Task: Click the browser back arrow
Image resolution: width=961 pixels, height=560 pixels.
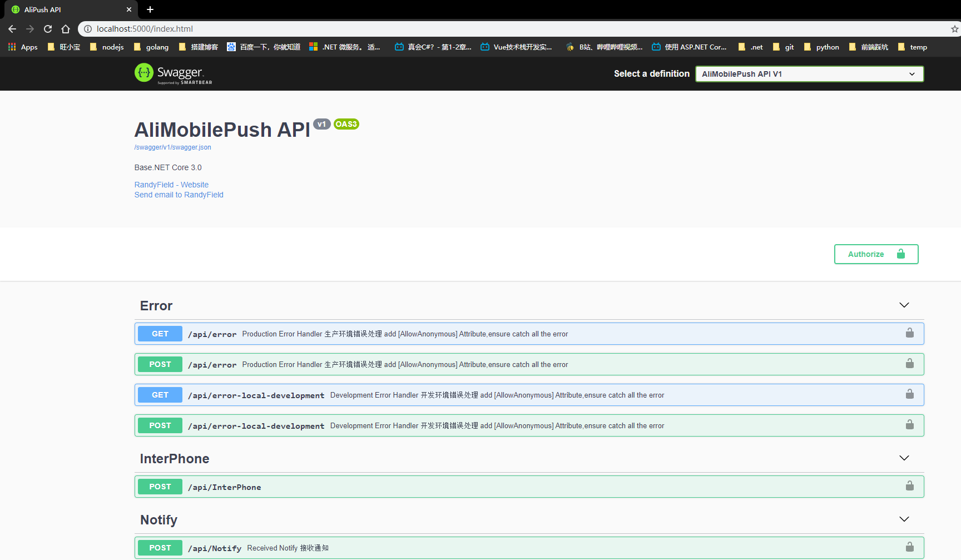Action: (12, 29)
